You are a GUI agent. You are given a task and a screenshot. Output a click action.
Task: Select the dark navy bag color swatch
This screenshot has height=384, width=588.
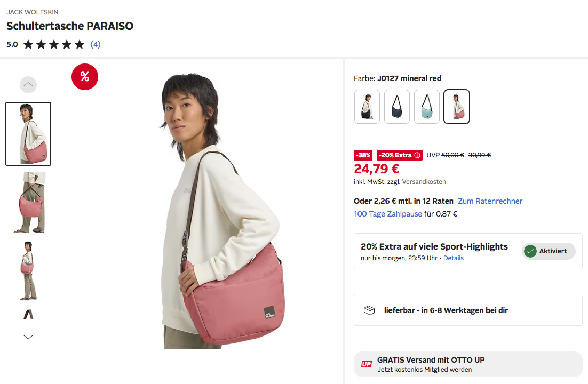click(397, 107)
